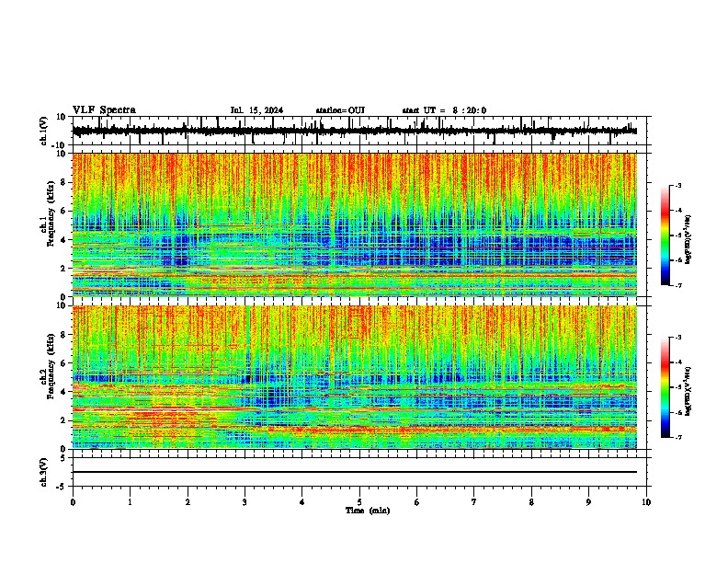The image size is (728, 563).
Task: Click the "start UT = 8 :20: 0" text
Action: coord(444,110)
